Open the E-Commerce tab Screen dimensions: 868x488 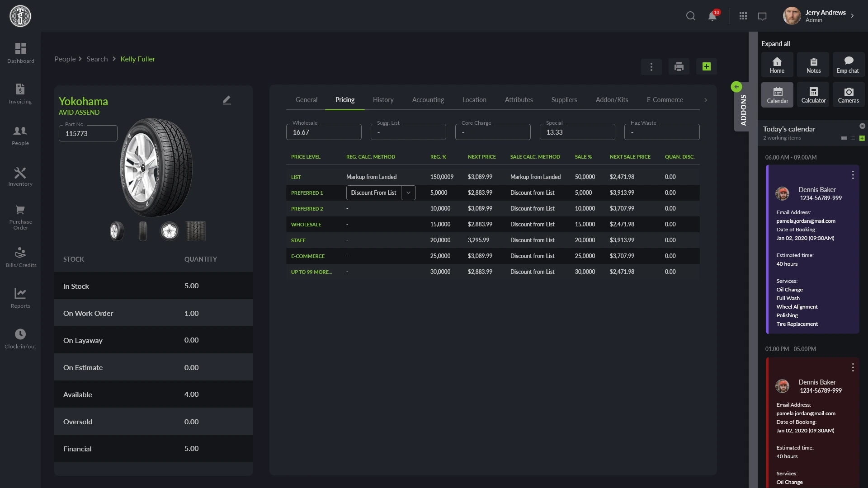pyautogui.click(x=665, y=100)
